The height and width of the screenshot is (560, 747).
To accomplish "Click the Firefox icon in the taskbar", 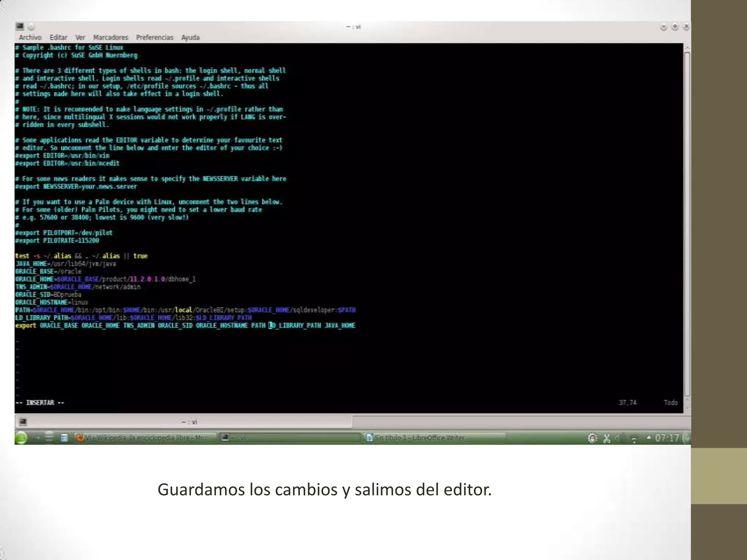I will pos(80,437).
